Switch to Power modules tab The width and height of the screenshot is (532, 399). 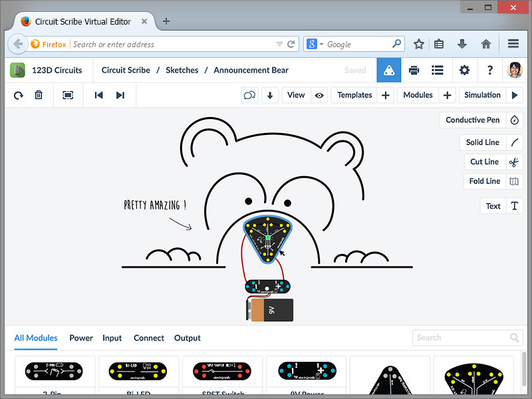click(x=80, y=338)
